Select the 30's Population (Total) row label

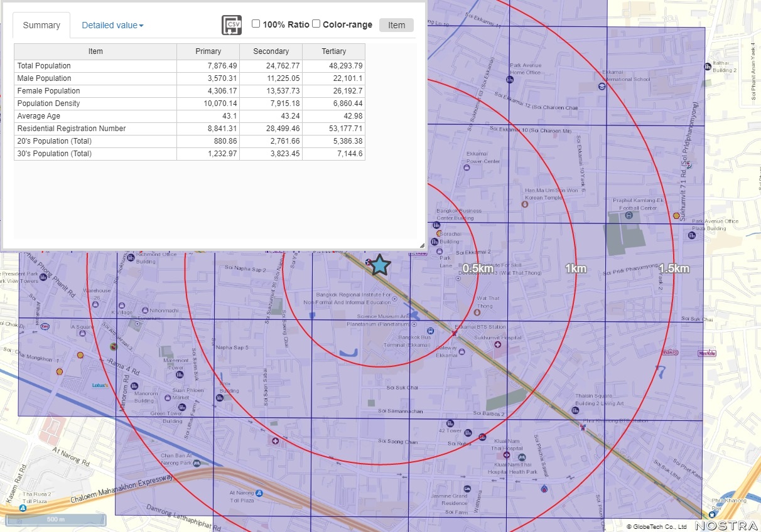coord(54,154)
